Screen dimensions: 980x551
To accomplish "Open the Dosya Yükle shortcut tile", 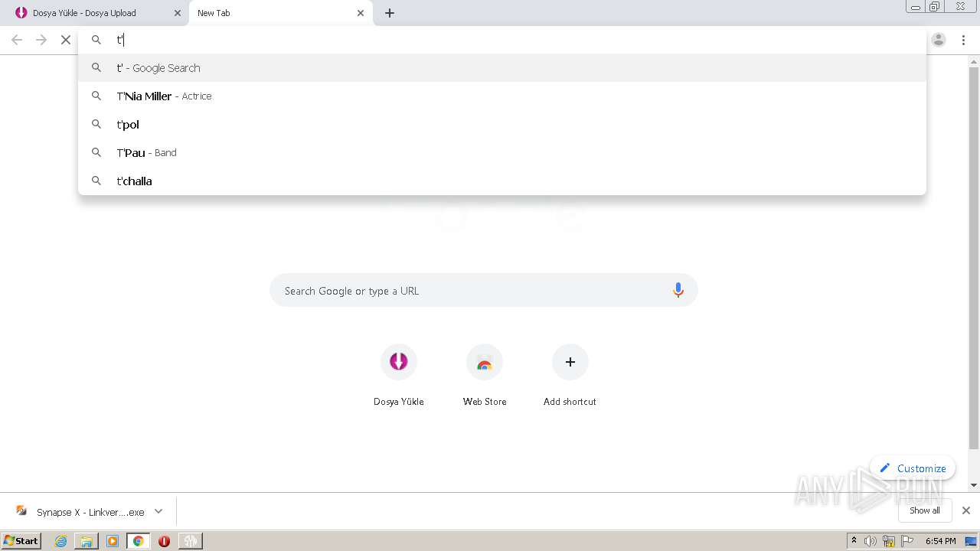I will pos(398,375).
